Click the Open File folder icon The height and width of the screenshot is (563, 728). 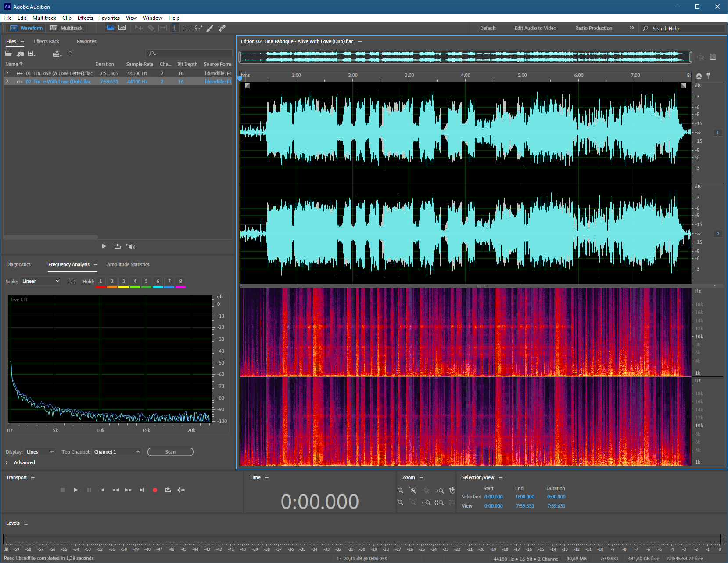click(x=8, y=54)
